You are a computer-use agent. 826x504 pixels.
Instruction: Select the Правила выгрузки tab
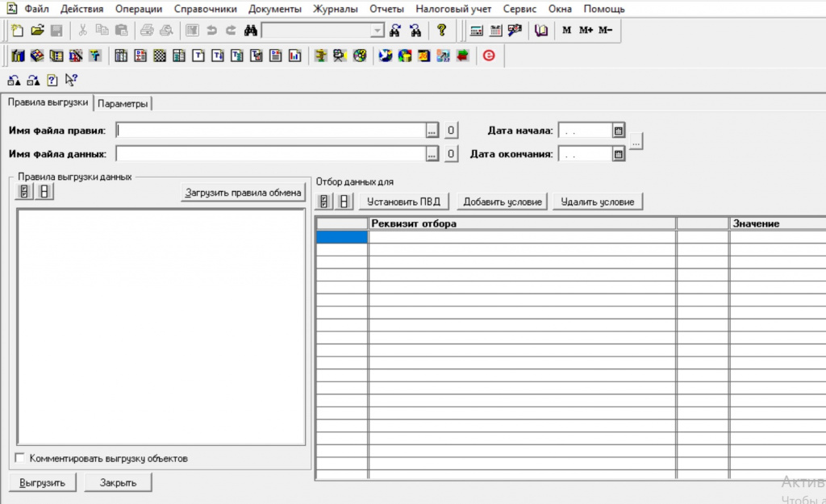[48, 102]
